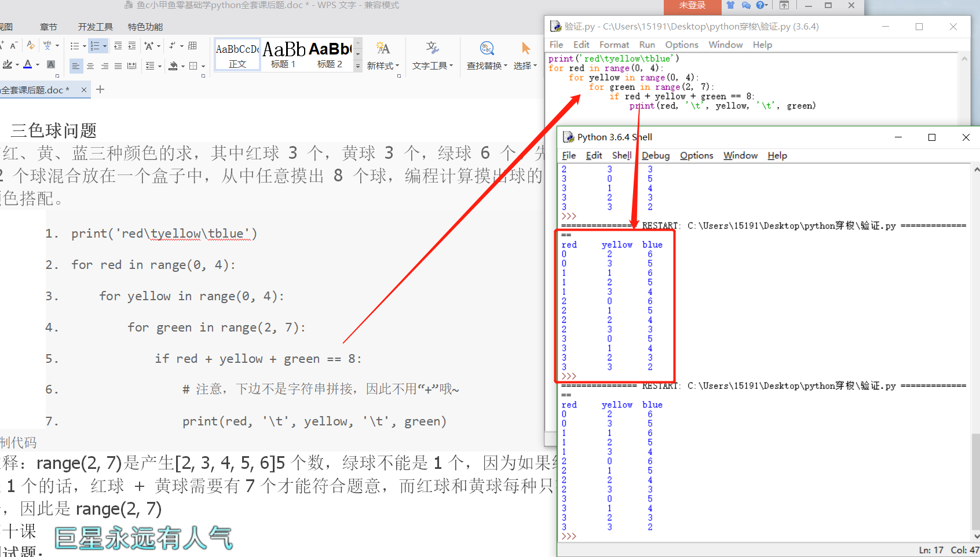
Task: Open the font color dropdown arrow
Action: (38, 65)
